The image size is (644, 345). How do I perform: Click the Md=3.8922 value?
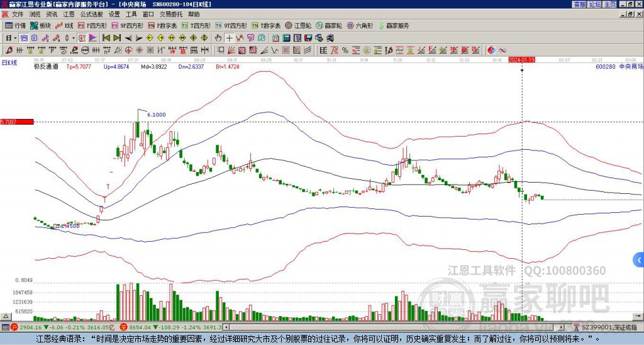click(154, 66)
